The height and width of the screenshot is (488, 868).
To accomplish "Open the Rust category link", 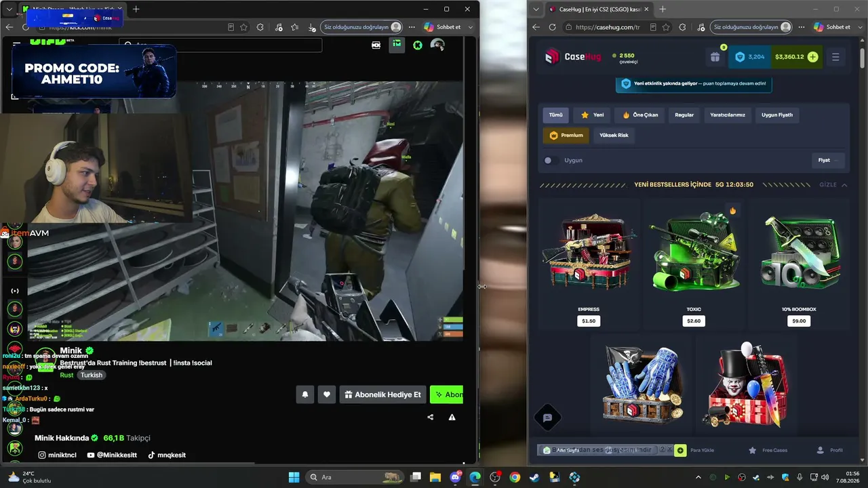I will pos(66,375).
